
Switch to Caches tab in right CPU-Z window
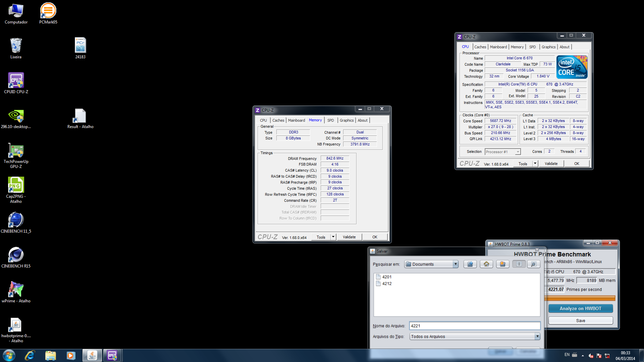click(x=480, y=47)
